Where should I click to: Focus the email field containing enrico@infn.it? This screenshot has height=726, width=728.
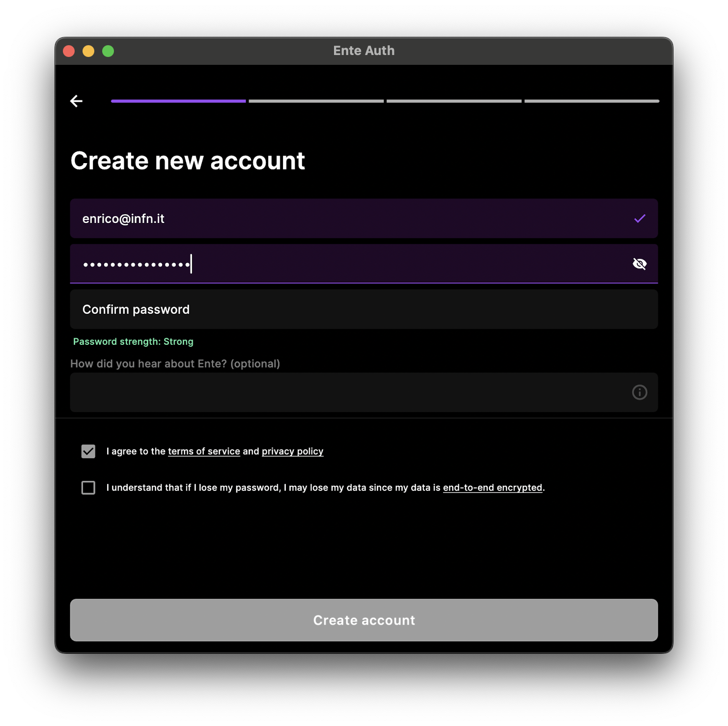364,219
